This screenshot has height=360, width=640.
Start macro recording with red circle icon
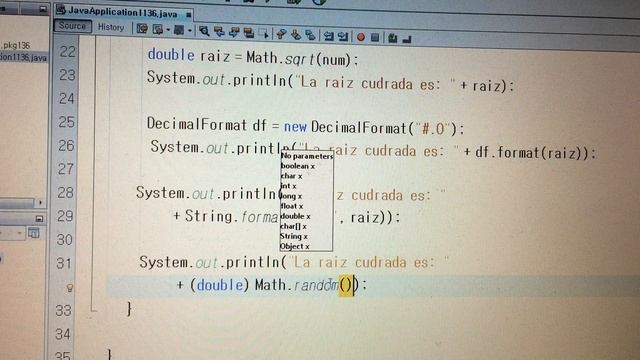pyautogui.click(x=361, y=37)
